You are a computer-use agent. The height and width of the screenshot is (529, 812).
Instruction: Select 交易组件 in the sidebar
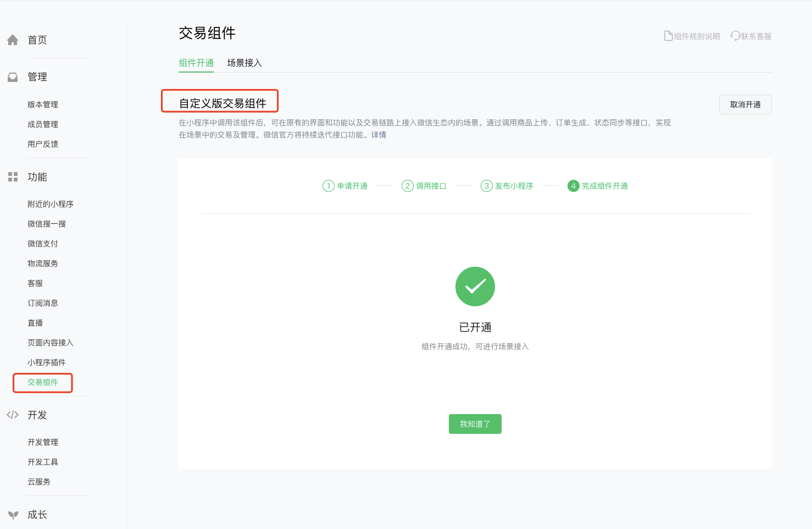43,382
